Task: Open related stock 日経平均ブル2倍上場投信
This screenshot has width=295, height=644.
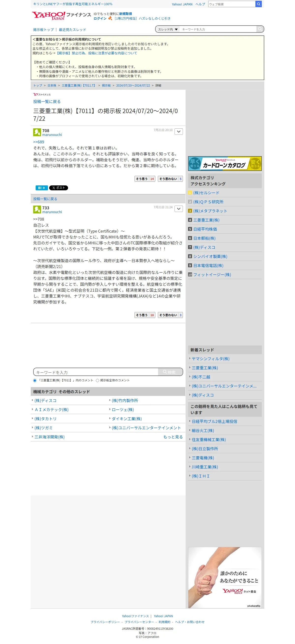Action: coord(215,421)
